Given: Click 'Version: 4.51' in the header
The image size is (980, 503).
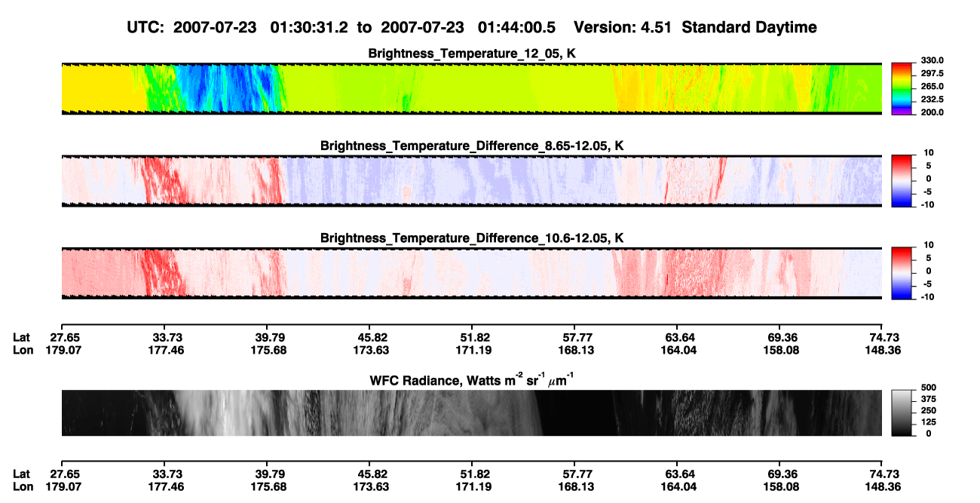Looking at the screenshot, I should pyautogui.click(x=624, y=27).
